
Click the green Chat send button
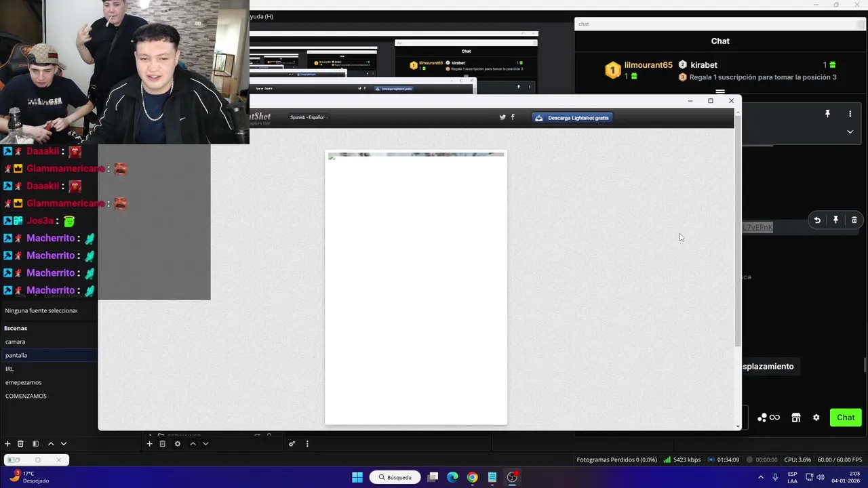(x=846, y=418)
